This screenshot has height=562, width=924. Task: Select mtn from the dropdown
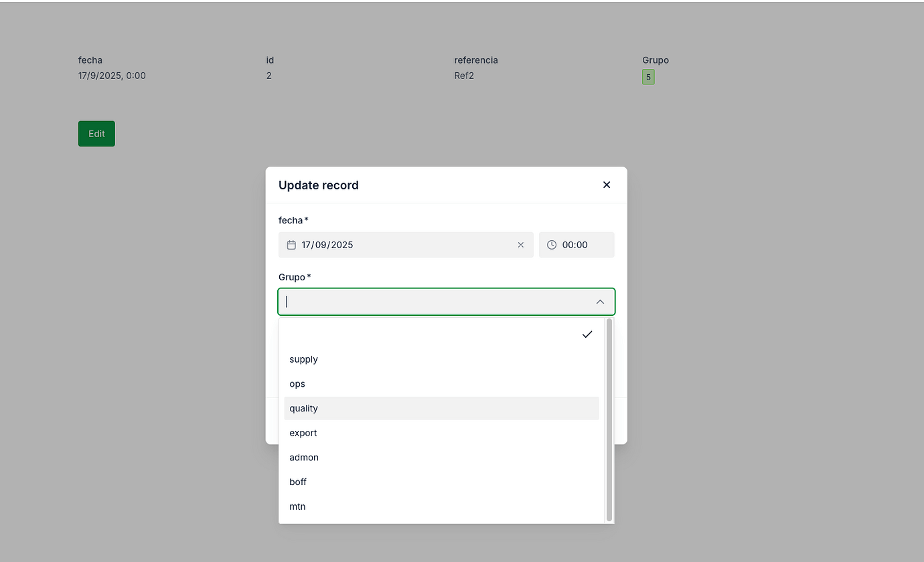click(x=297, y=506)
